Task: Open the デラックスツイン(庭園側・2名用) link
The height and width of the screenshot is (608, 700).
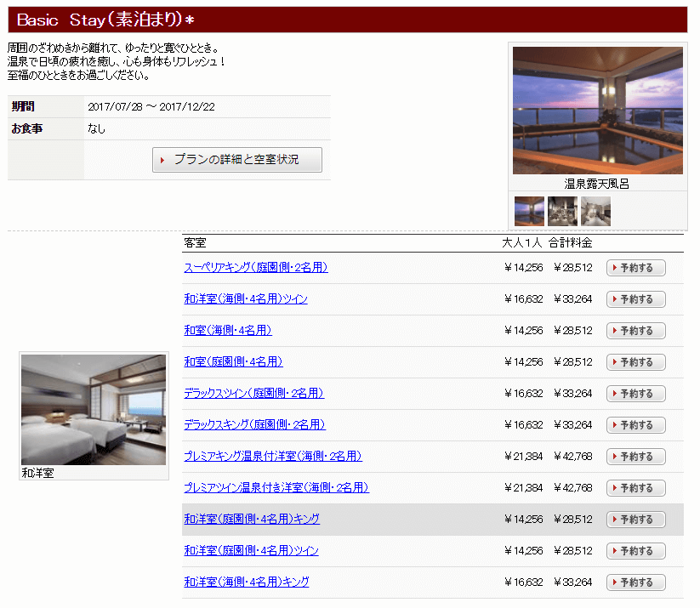Action: 253,394
